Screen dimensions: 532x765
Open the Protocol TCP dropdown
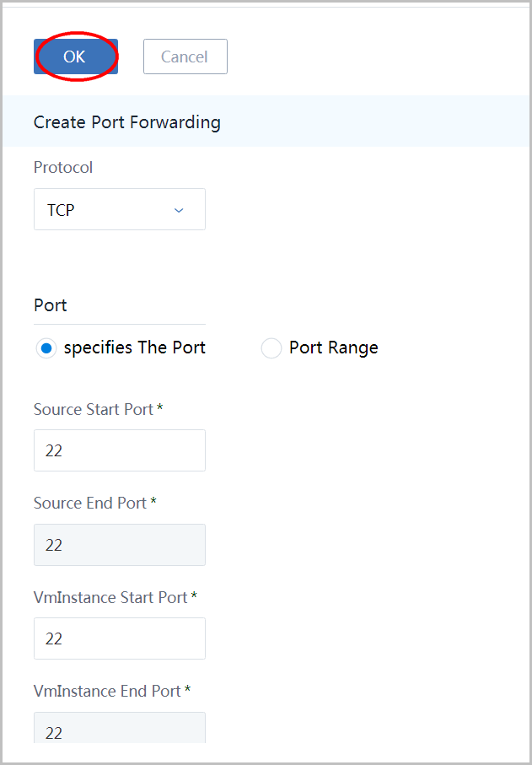coord(120,209)
